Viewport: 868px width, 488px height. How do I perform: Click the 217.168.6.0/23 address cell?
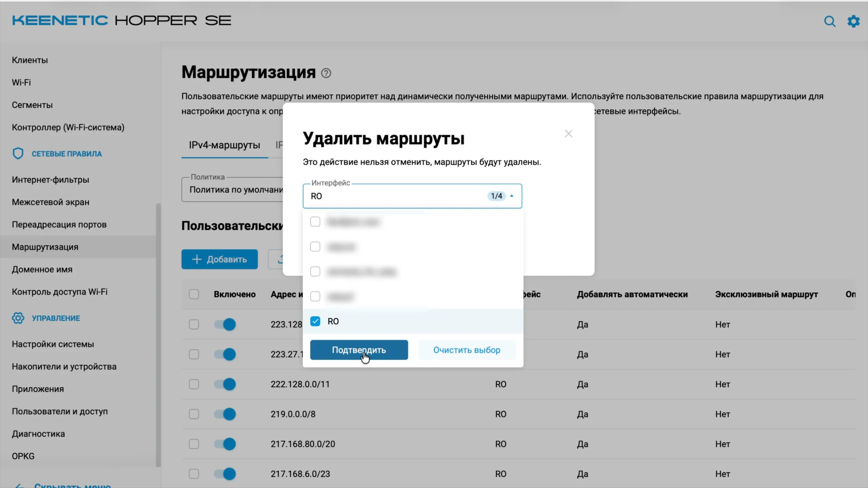click(300, 474)
